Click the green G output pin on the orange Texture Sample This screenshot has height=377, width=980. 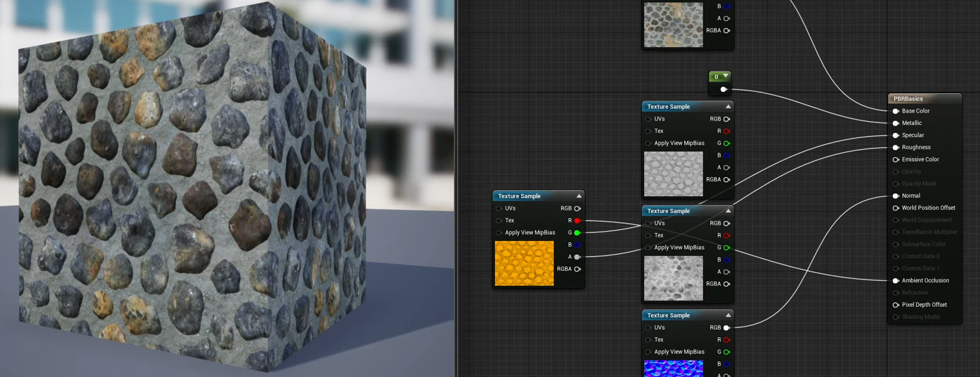pyautogui.click(x=578, y=233)
